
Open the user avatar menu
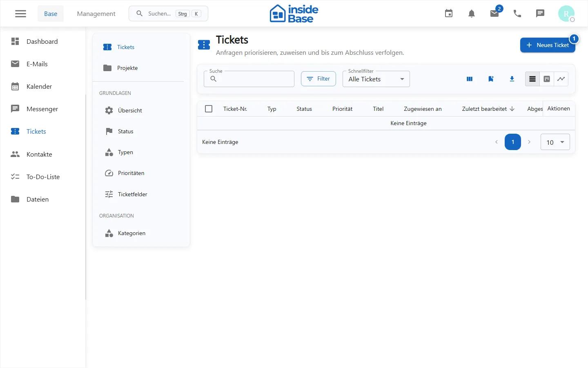point(566,13)
